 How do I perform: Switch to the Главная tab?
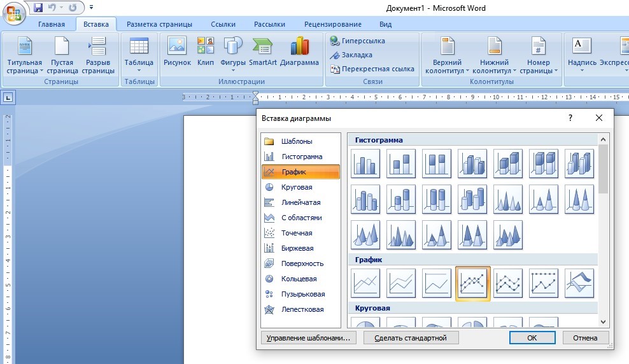(x=52, y=24)
